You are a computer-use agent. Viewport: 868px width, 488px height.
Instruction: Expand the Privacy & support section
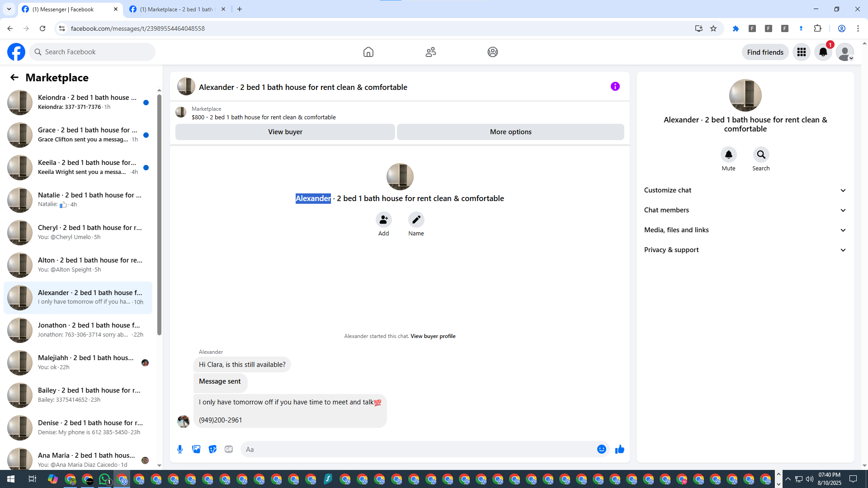[745, 250]
